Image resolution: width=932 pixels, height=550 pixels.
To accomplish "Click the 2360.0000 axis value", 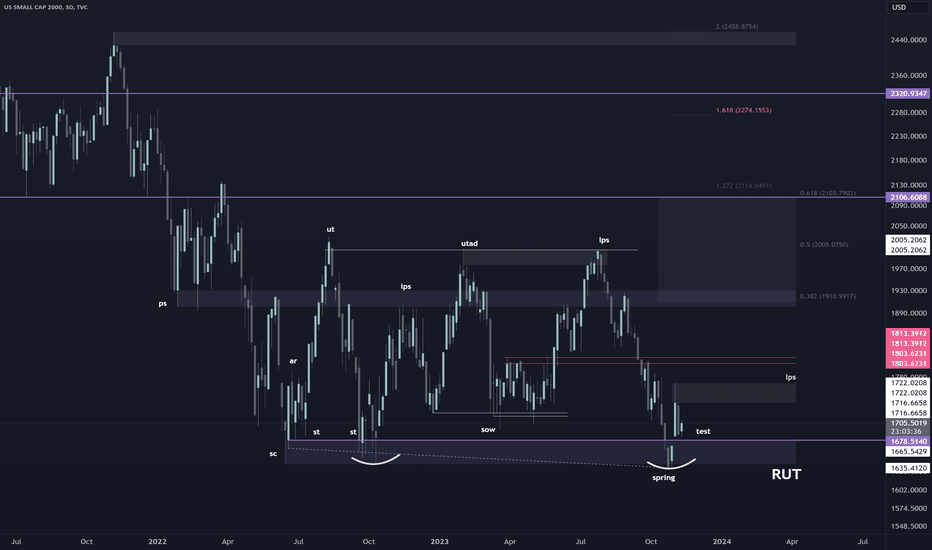I will point(908,76).
